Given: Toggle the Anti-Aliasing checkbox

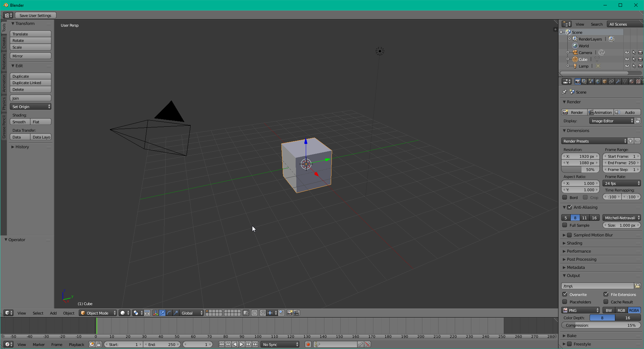Looking at the screenshot, I should (569, 207).
